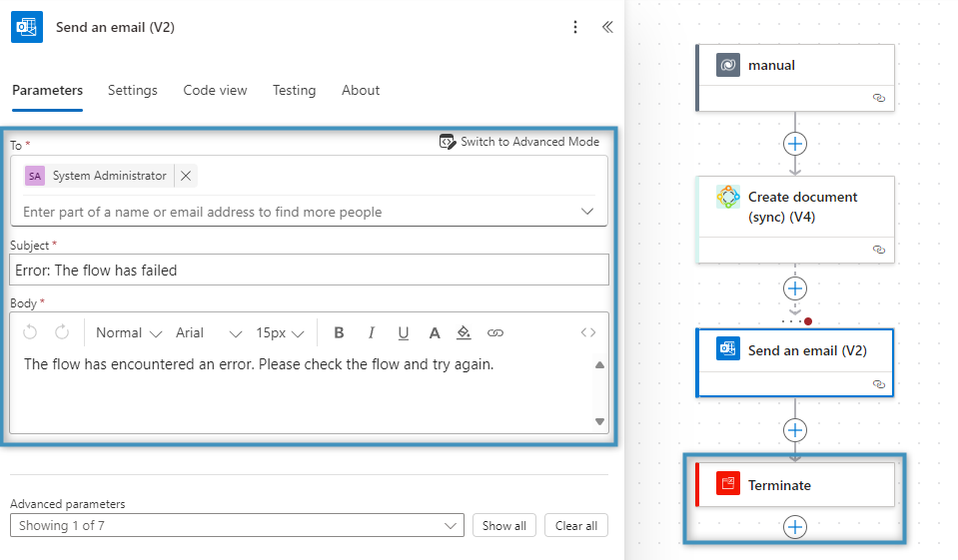This screenshot has height=560, width=958.
Task: Undo last edit in body editor
Action: [x=30, y=332]
